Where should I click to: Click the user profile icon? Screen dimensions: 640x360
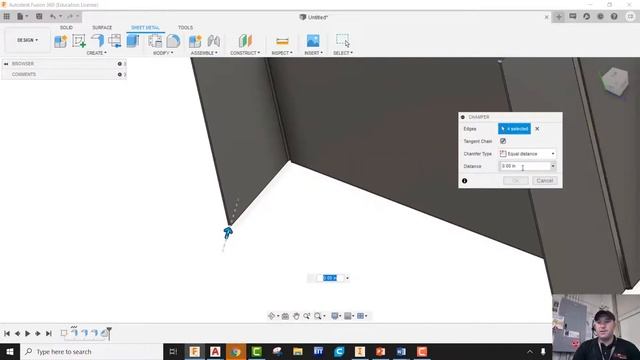(x=631, y=17)
